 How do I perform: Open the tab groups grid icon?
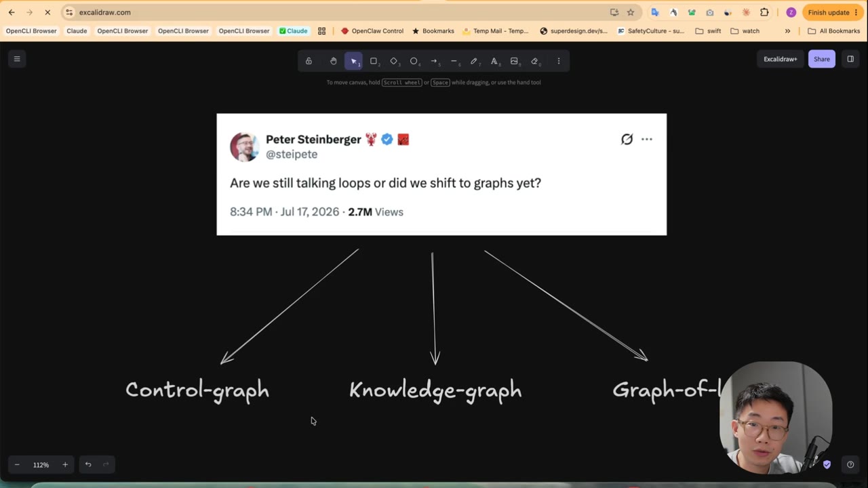pos(321,30)
